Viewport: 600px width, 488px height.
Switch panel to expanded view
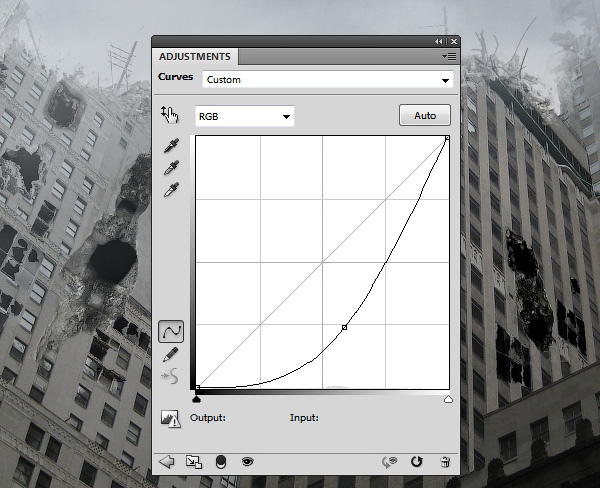pyautogui.click(x=193, y=461)
